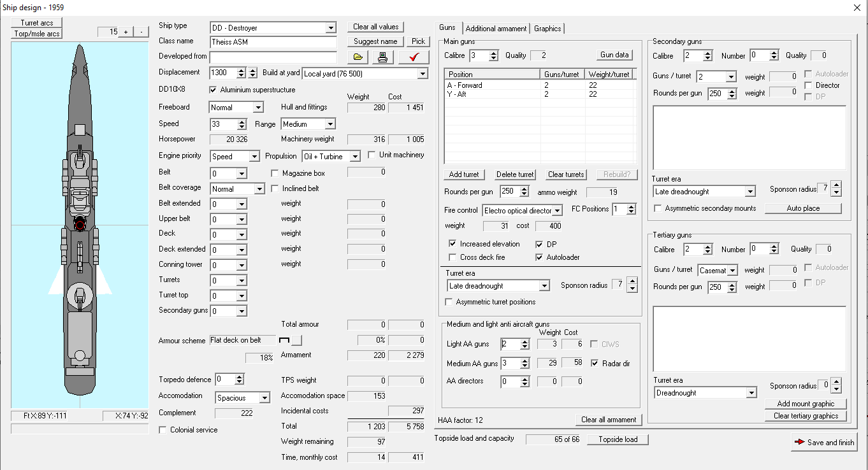
Task: Click the minus zoom button above ship
Action: [141, 32]
